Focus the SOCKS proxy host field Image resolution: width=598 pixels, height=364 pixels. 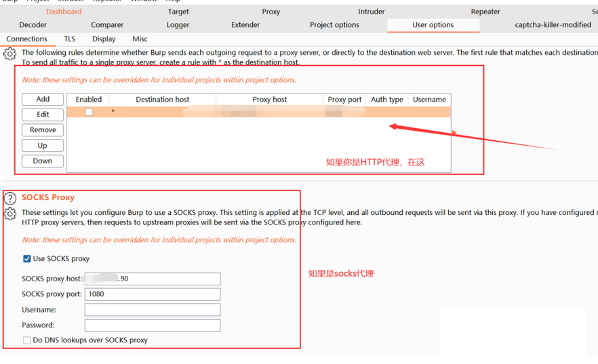pyautogui.click(x=153, y=279)
